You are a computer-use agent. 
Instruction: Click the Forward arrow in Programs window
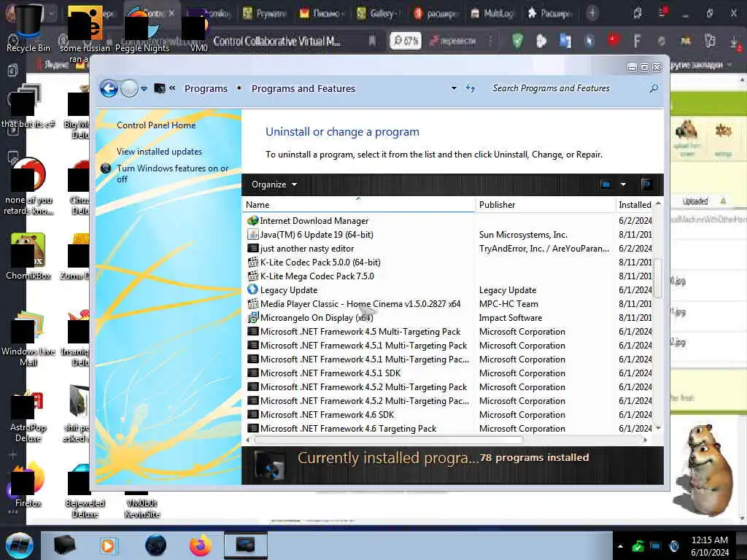click(x=129, y=88)
